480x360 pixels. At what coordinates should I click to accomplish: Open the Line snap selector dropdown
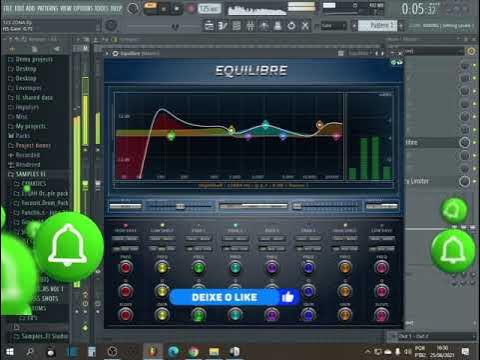(334, 26)
